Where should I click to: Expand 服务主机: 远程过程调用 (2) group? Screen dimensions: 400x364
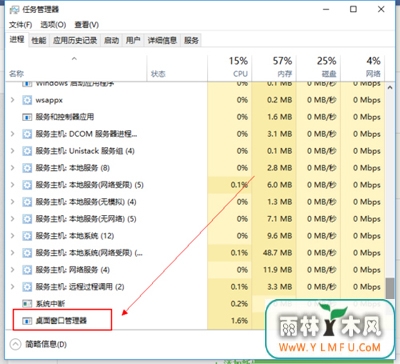click(13, 287)
